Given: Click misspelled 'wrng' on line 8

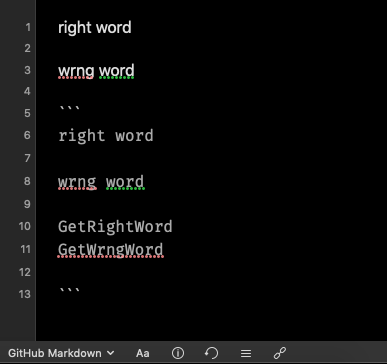Looking at the screenshot, I should [x=77, y=183].
